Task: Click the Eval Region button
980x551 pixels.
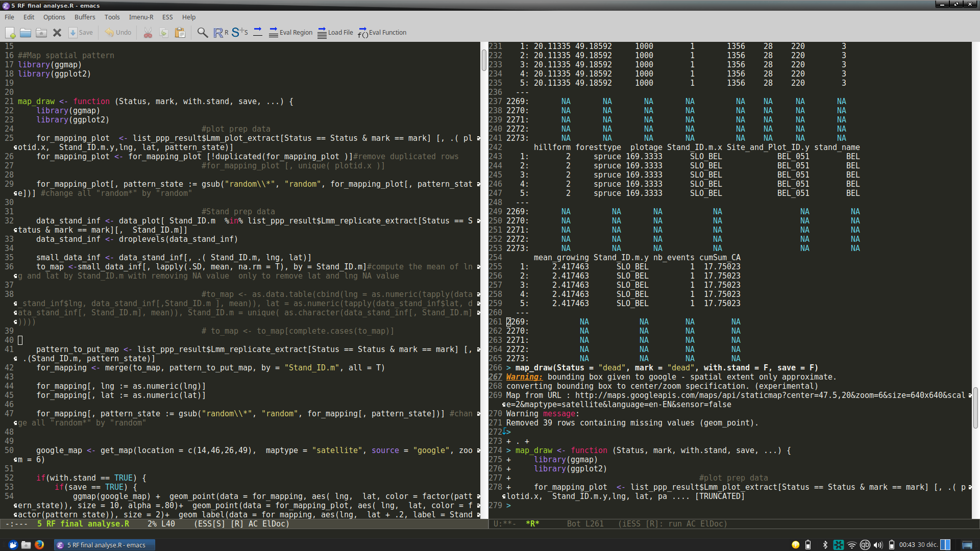Action: coord(290,33)
